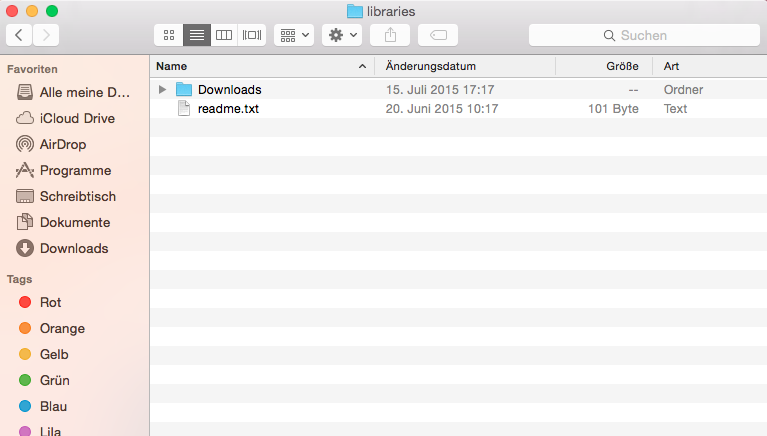Click the edit tags button
Image resolution: width=767 pixels, height=436 pixels.
coord(438,35)
